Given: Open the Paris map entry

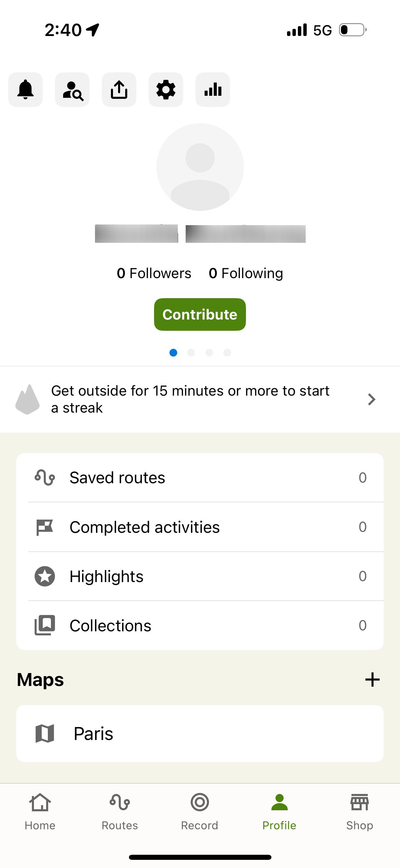Looking at the screenshot, I should 200,734.
